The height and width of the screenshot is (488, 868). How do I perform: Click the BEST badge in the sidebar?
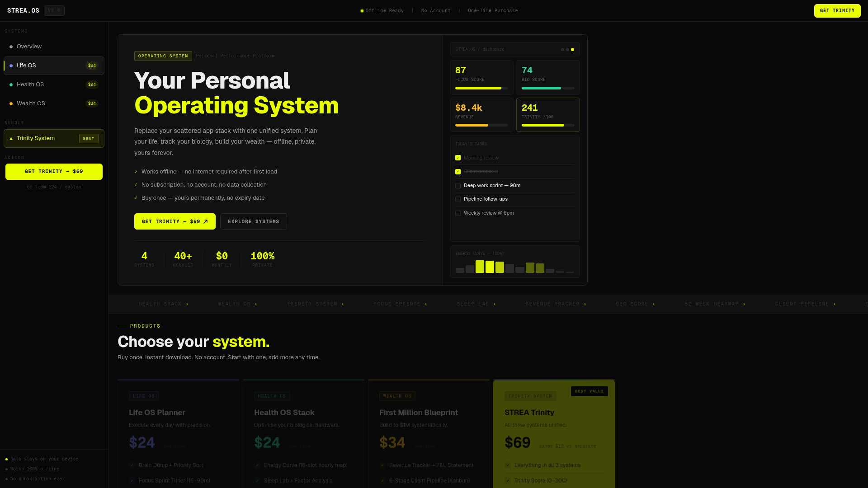(89, 138)
